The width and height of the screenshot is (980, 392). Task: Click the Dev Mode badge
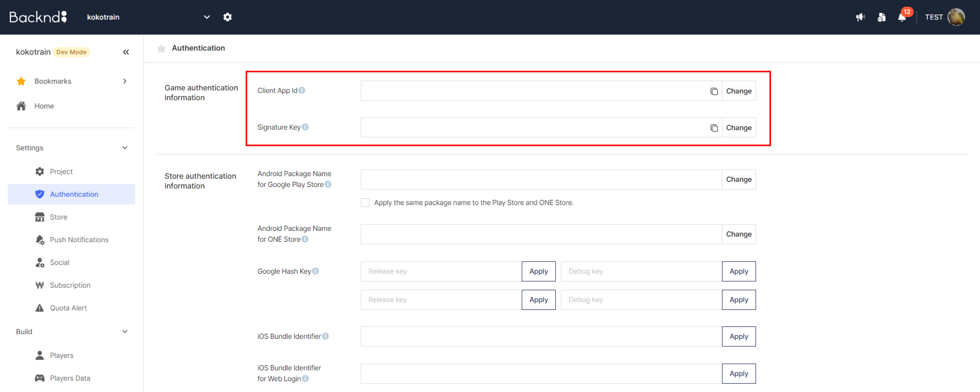point(71,52)
